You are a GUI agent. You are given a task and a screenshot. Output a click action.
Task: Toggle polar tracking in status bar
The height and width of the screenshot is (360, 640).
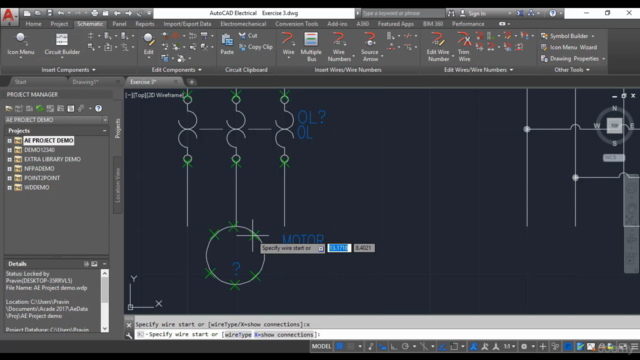(405, 347)
